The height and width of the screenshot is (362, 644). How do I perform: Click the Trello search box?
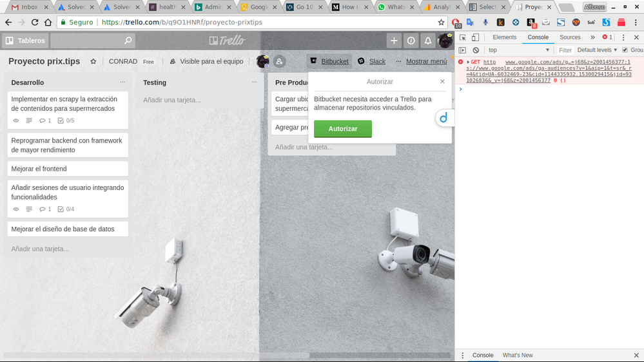point(93,41)
